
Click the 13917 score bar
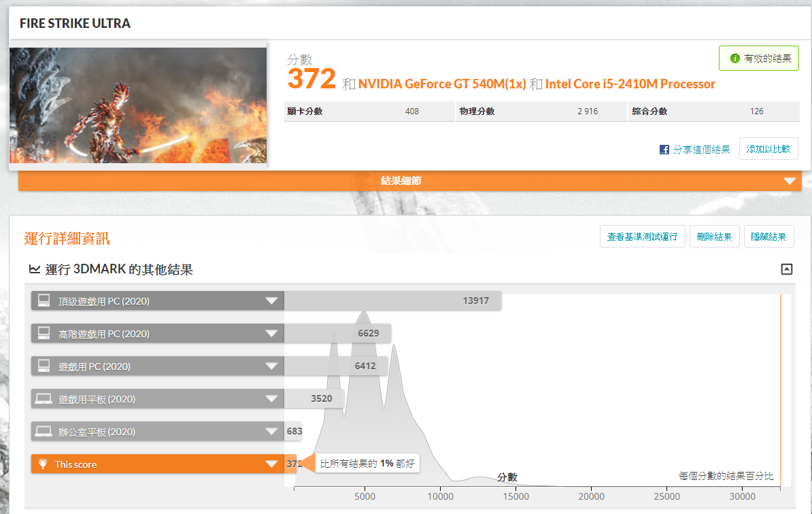[392, 301]
